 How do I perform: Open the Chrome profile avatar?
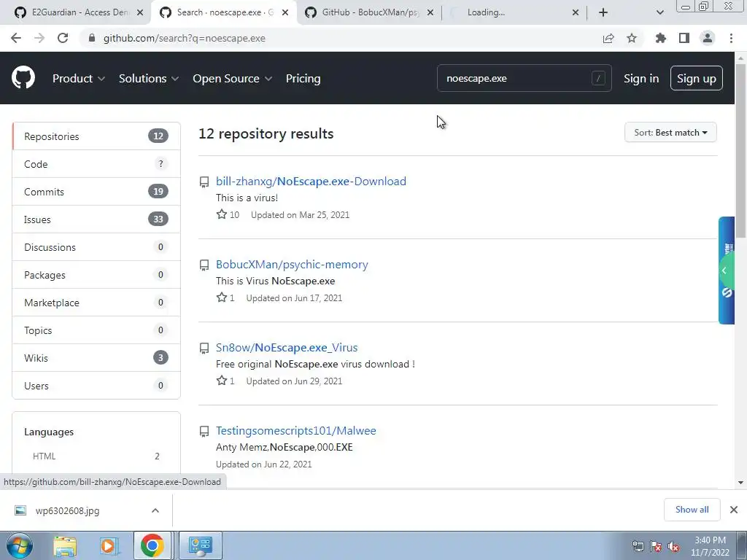708,38
